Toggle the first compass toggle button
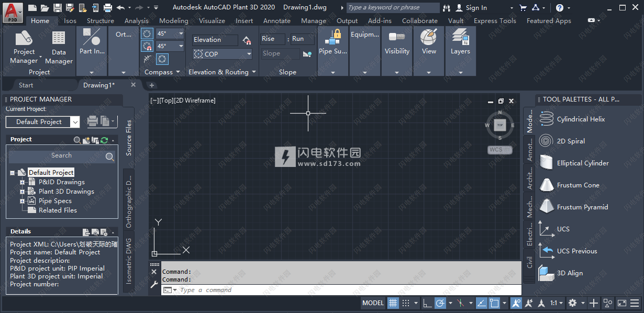The width and height of the screenshot is (644, 313). 148,33
